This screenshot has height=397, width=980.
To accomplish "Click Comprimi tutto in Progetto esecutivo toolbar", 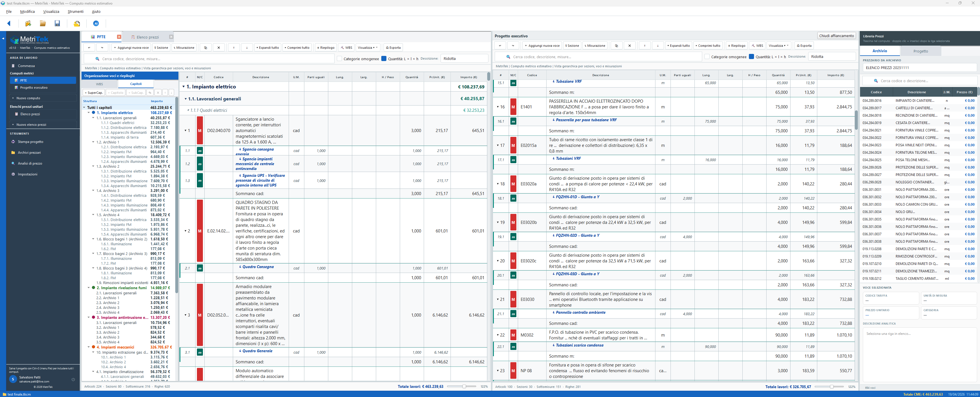I will pyautogui.click(x=708, y=46).
